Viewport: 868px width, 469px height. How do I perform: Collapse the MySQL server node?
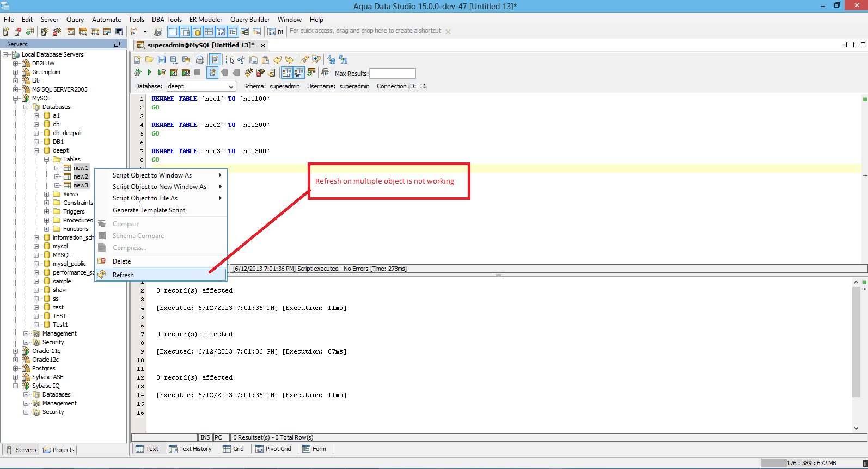pos(16,98)
